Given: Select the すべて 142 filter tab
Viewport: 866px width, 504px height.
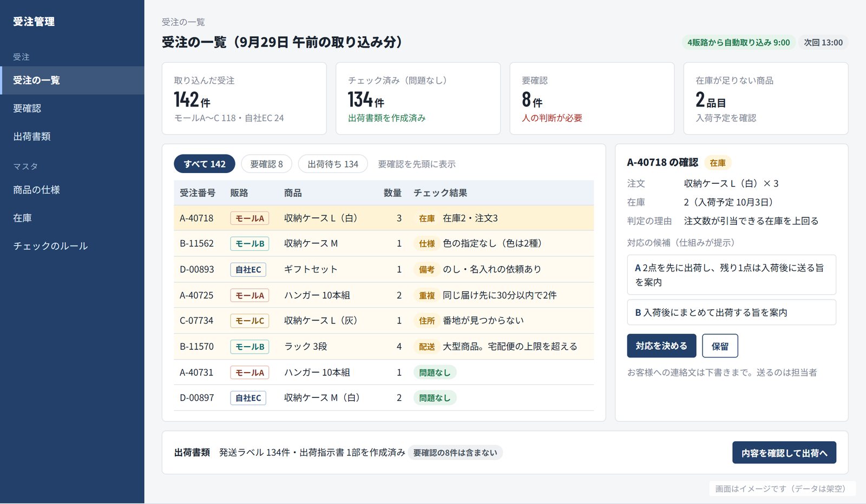Looking at the screenshot, I should tap(205, 164).
